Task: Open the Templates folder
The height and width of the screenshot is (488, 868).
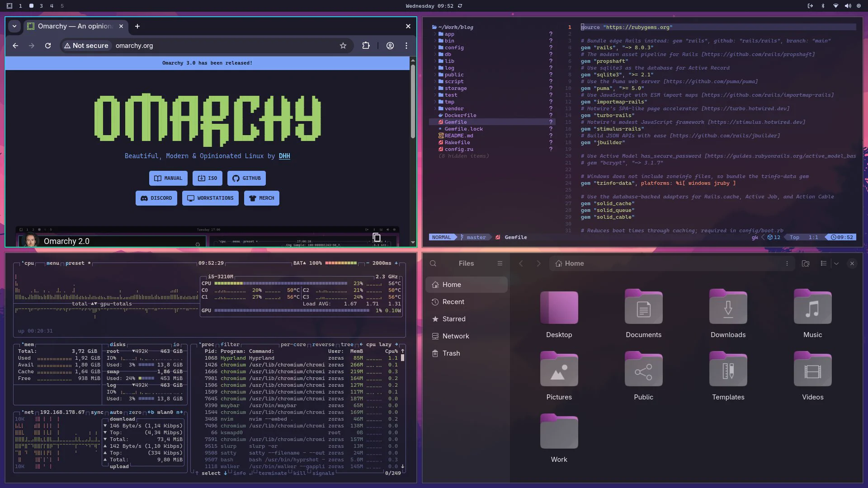Action: 728,375
